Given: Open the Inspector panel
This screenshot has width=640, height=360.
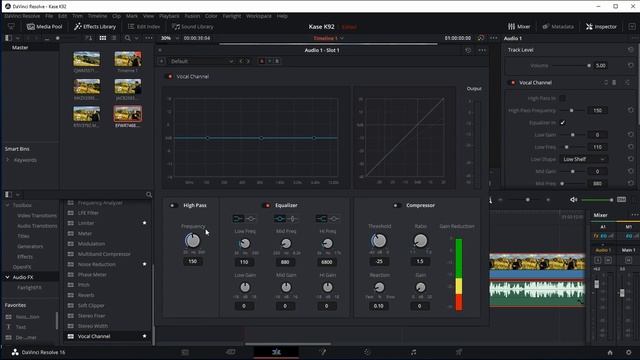Looking at the screenshot, I should click(x=601, y=27).
